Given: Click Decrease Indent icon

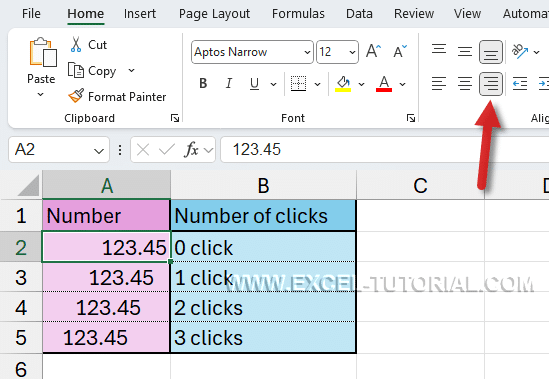Looking at the screenshot, I should 520,84.
